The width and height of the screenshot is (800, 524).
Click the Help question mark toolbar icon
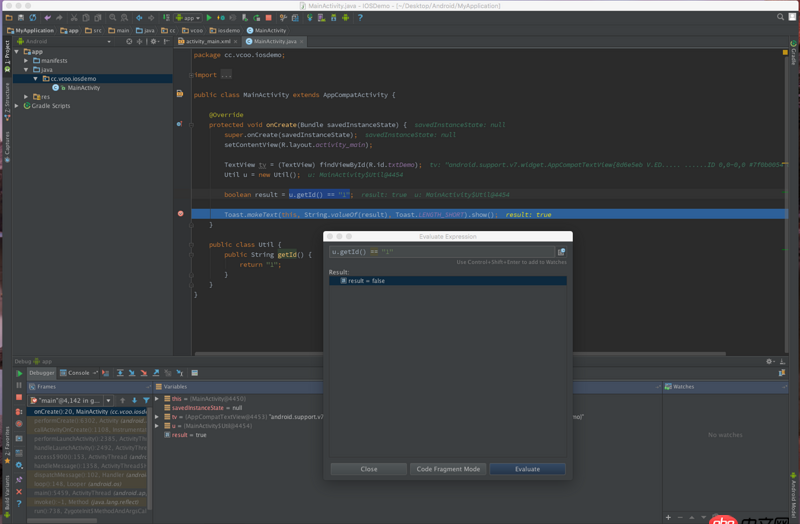click(360, 17)
